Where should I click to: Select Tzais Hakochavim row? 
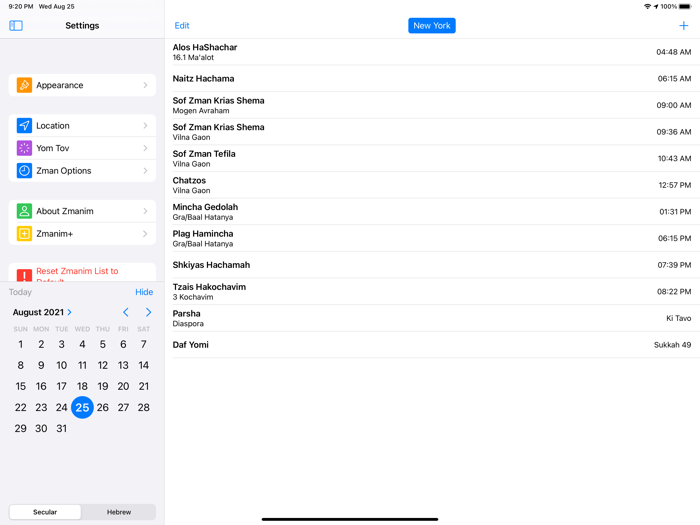point(432,292)
